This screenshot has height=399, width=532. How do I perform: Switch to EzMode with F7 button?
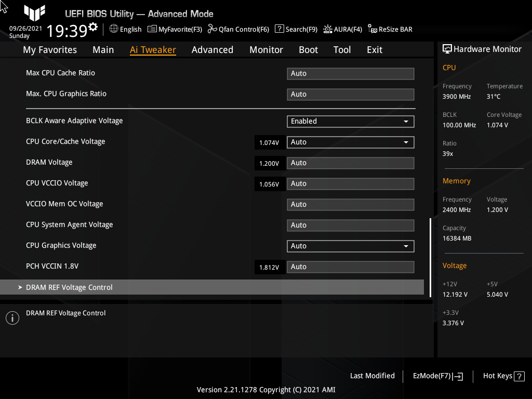coord(436,376)
